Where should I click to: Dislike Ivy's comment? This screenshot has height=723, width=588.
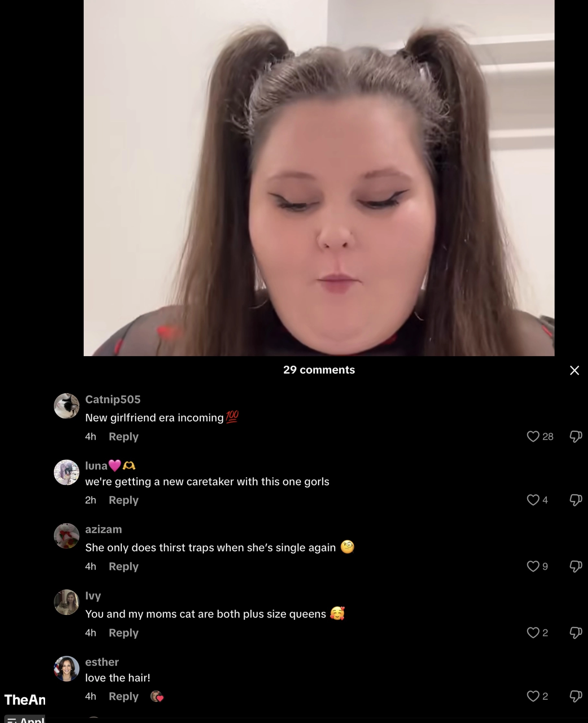576,633
